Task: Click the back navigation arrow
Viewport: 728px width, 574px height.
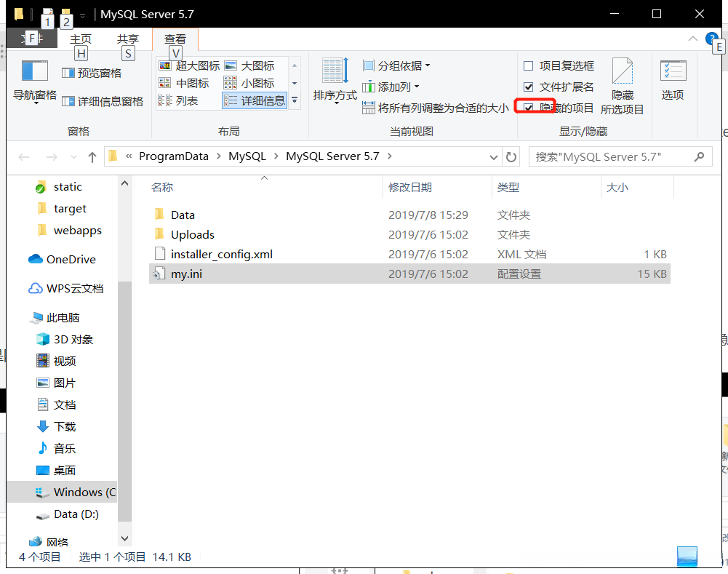Action: click(x=24, y=157)
